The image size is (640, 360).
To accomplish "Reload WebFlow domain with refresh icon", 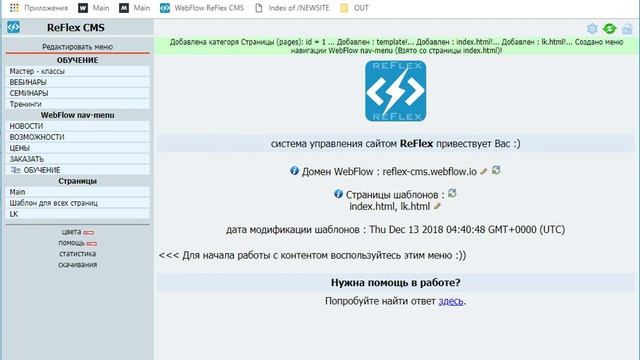I will [496, 170].
